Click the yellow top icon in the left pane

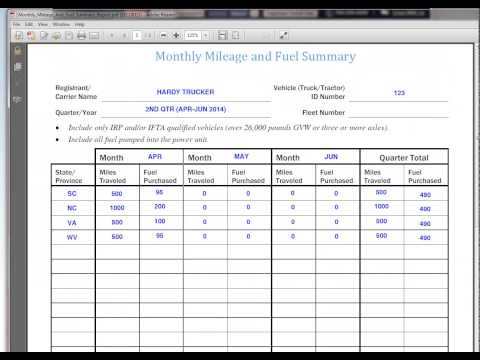pyautogui.click(x=18, y=51)
